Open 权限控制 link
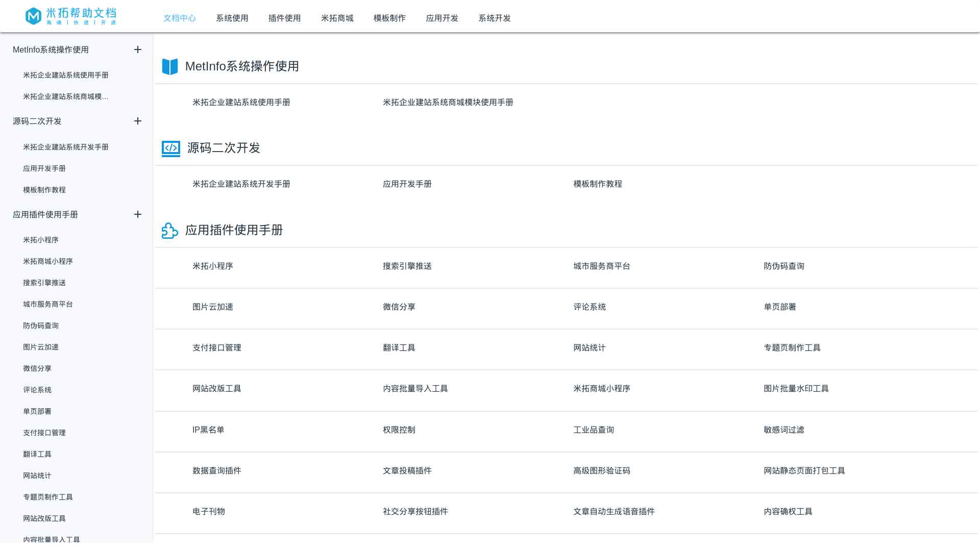Screen dimensions: 980x551 pos(399,430)
